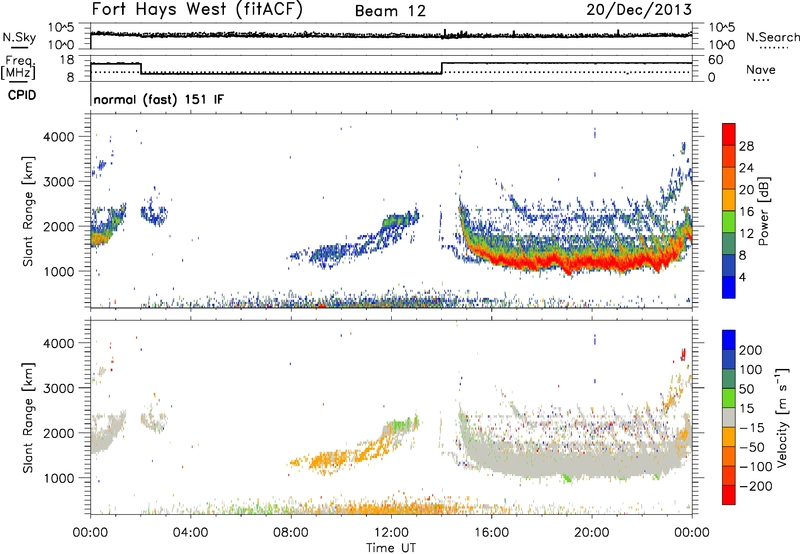Click the 'Fort Hays West (fitACF)' title
The height and width of the screenshot is (554, 800).
[196, 9]
